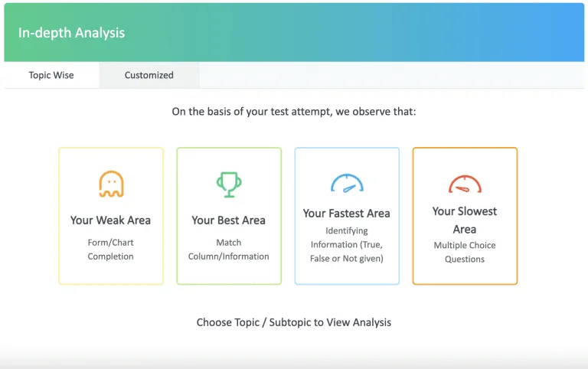Click the 'On the basis of your test attempt' text

(x=293, y=112)
